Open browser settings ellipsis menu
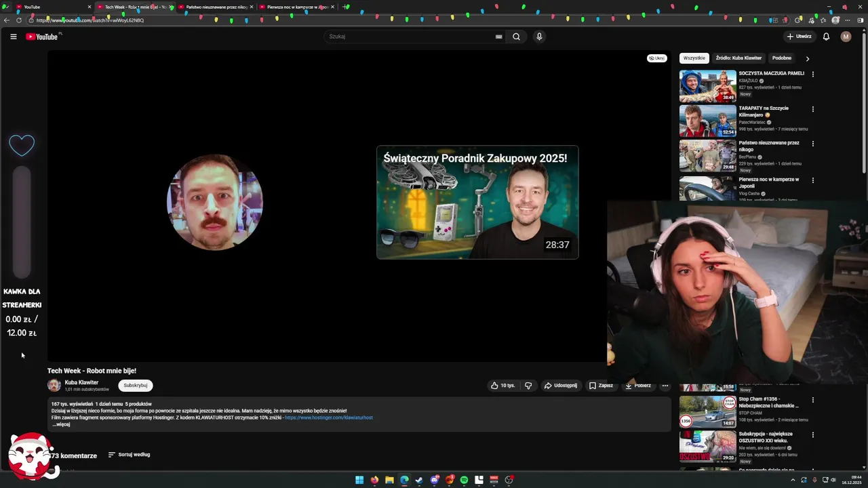This screenshot has width=868, height=488. [x=848, y=20]
